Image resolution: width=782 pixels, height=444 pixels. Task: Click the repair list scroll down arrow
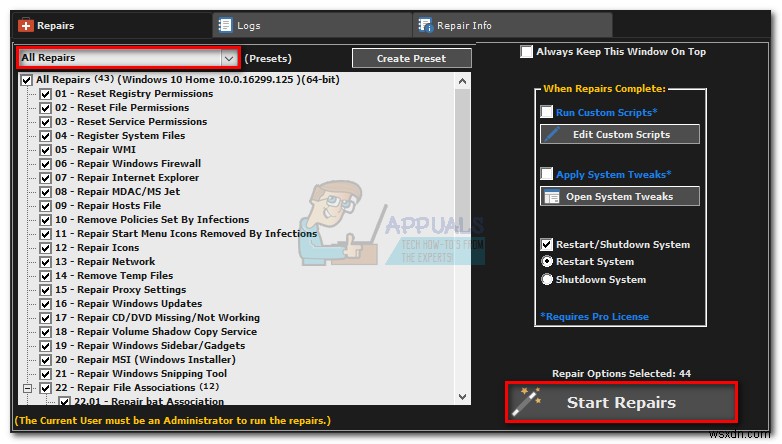click(462, 397)
